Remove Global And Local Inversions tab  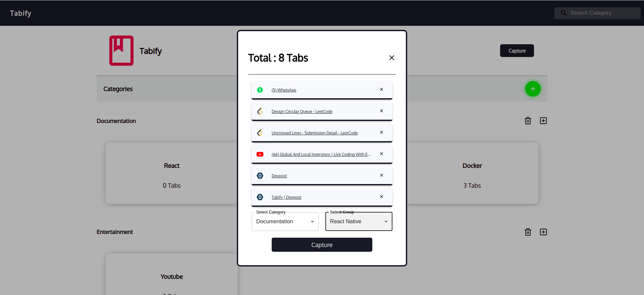pyautogui.click(x=381, y=154)
